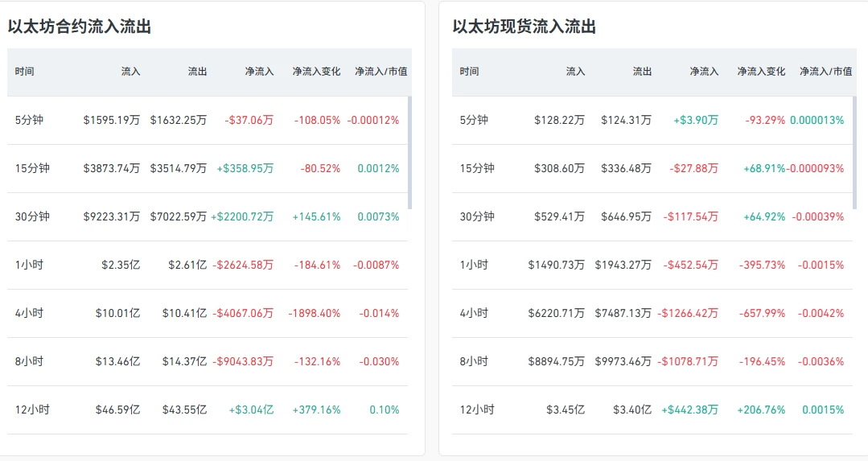Click the $1632.25万 outflow value

[179, 120]
